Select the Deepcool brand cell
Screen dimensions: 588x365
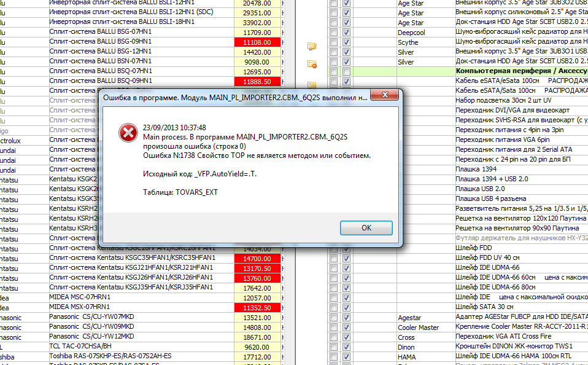click(x=425, y=33)
